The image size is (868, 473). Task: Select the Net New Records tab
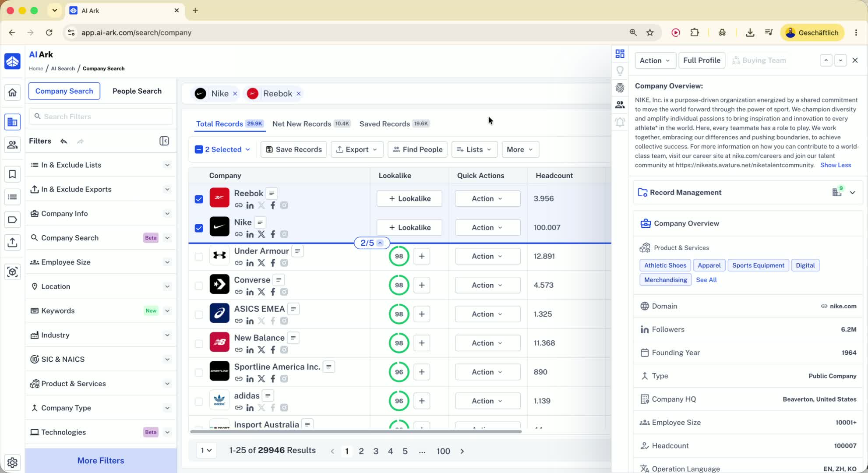click(x=311, y=124)
